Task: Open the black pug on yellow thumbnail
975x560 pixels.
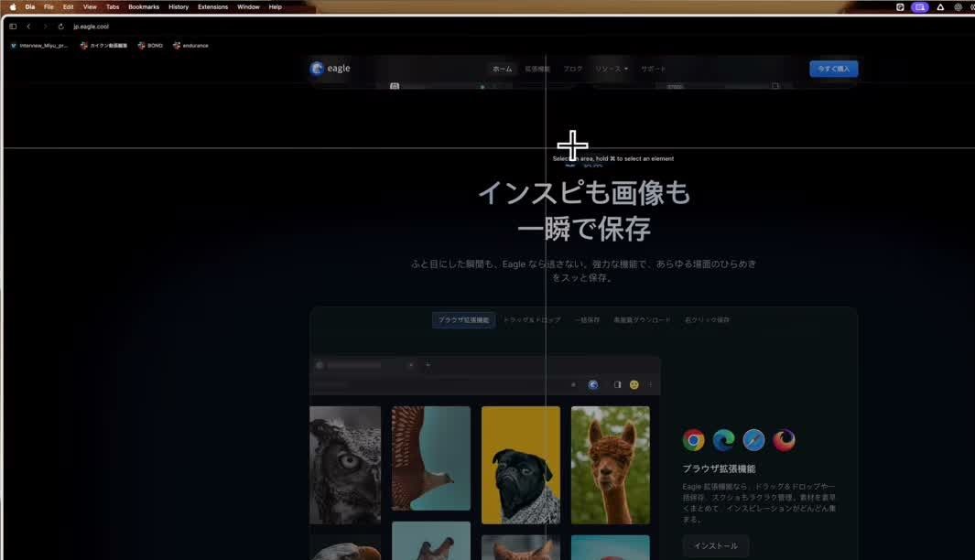Action: [520, 464]
